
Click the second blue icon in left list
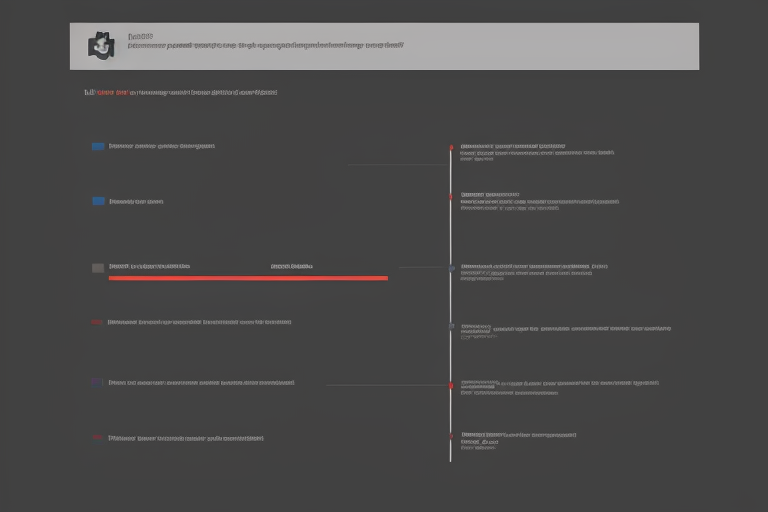click(x=98, y=201)
